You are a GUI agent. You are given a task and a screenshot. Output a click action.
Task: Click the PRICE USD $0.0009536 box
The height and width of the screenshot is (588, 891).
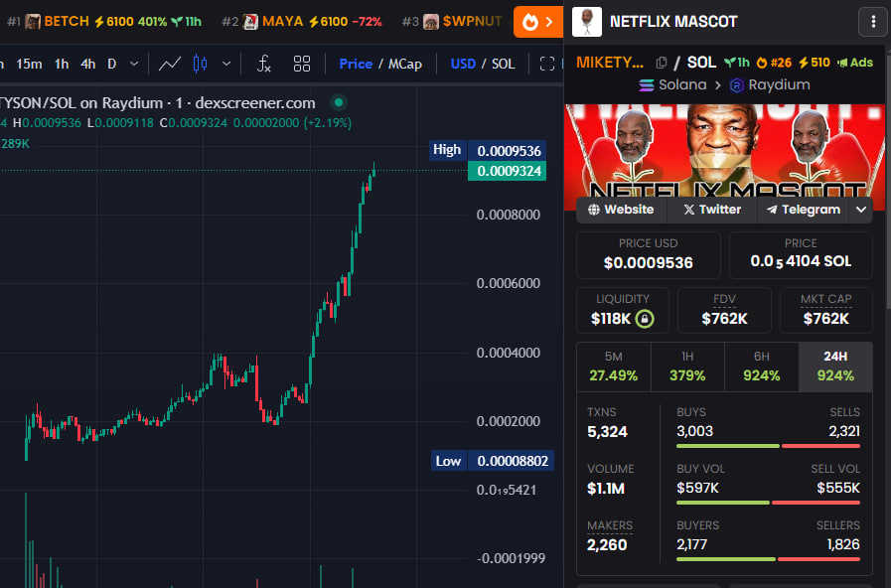tap(649, 255)
